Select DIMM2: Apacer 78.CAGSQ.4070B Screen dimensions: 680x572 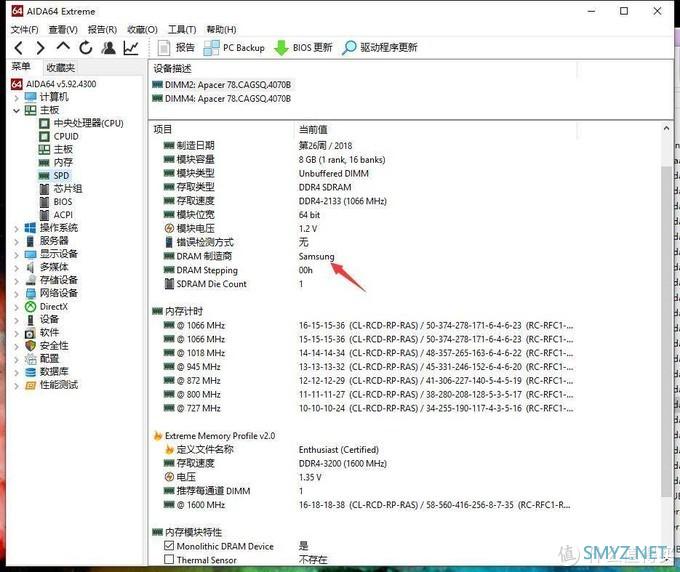pyautogui.click(x=222, y=85)
